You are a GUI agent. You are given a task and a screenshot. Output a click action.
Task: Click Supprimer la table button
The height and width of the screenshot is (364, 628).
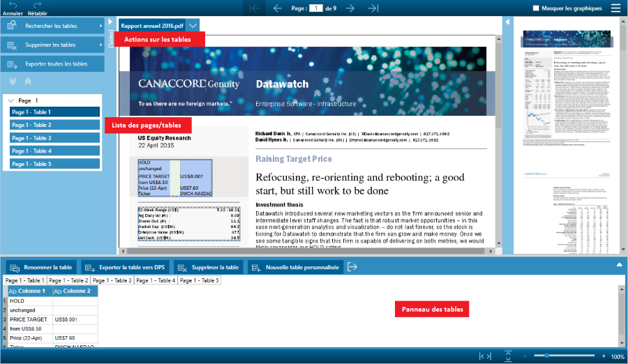[x=208, y=268]
